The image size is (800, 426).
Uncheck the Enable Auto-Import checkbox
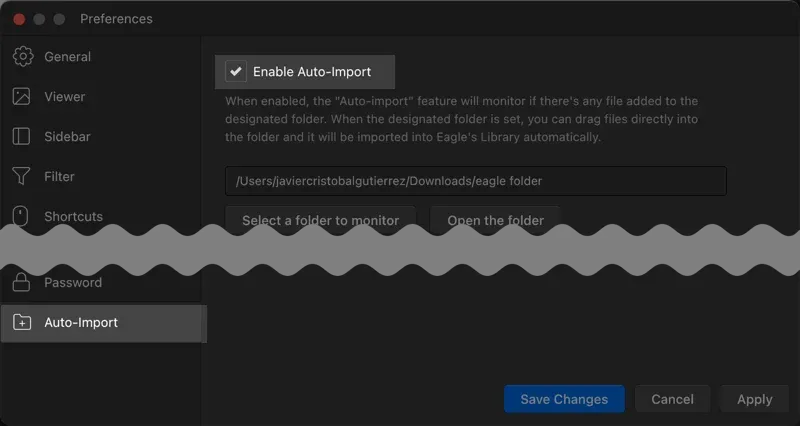[x=236, y=71]
